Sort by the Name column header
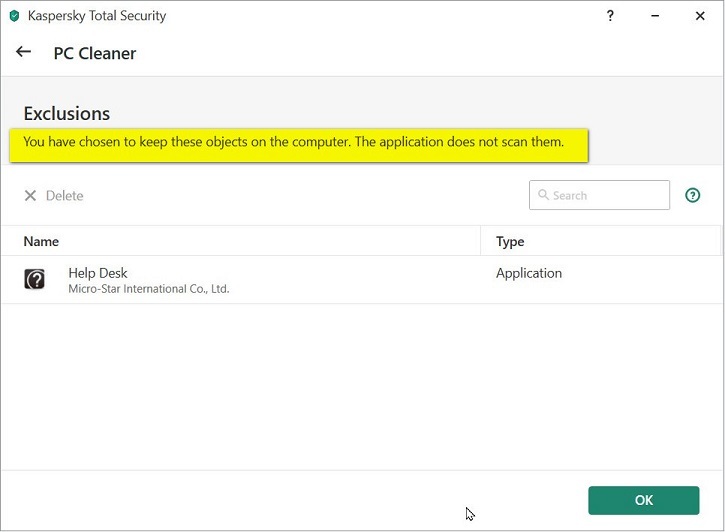The height and width of the screenshot is (532, 725). coord(41,241)
